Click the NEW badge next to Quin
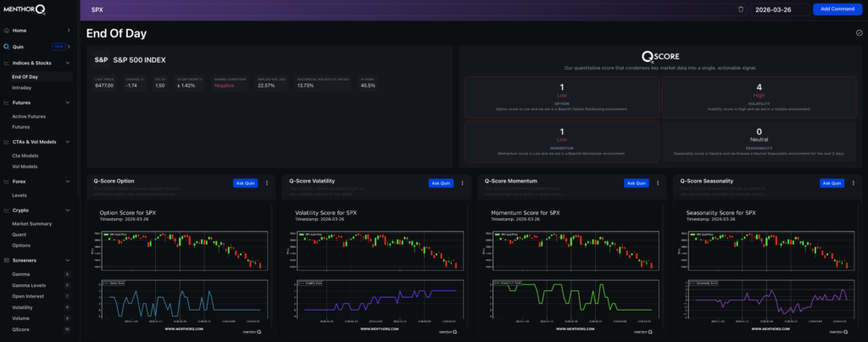The height and width of the screenshot is (342, 868). coord(58,48)
